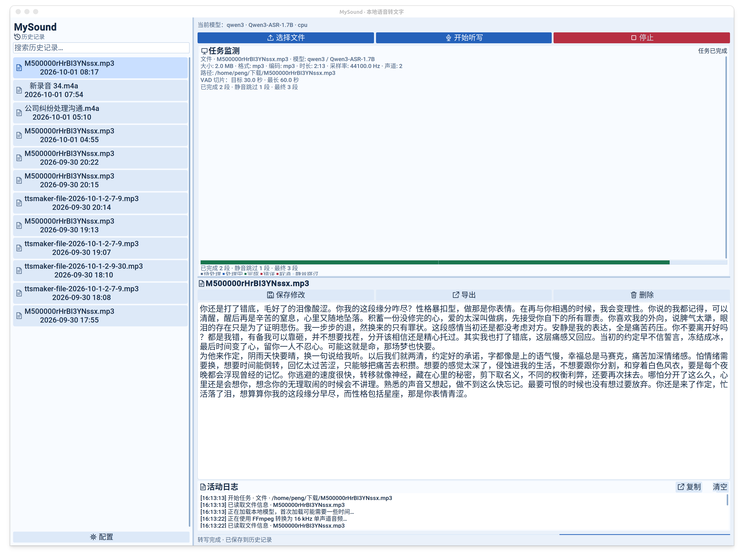The width and height of the screenshot is (744, 560).
Task: Click file icon beside transcript title M500000rHrBI3YNssx.mp3
Action: click(x=202, y=283)
